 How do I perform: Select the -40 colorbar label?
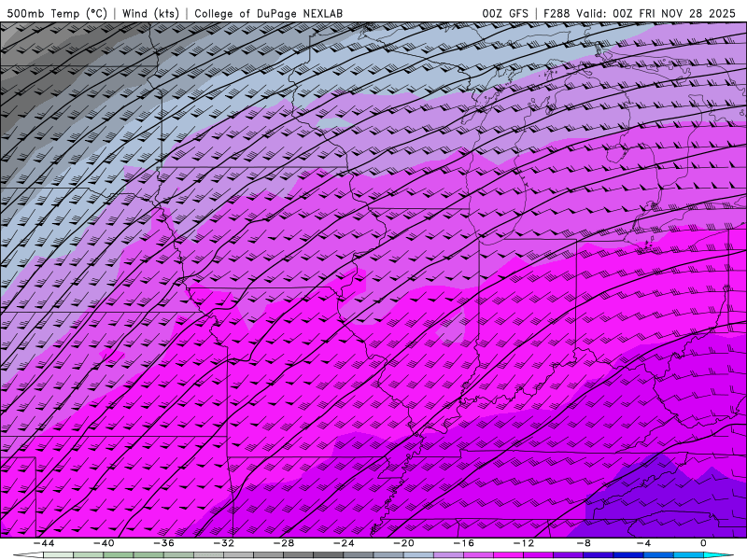pyautogui.click(x=104, y=543)
